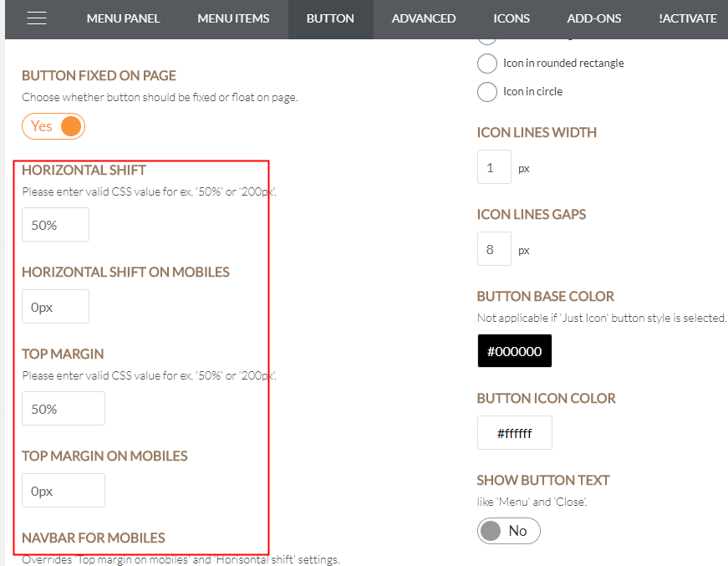Click the Icon Lines Width field
The width and height of the screenshot is (728, 566).
(x=494, y=166)
